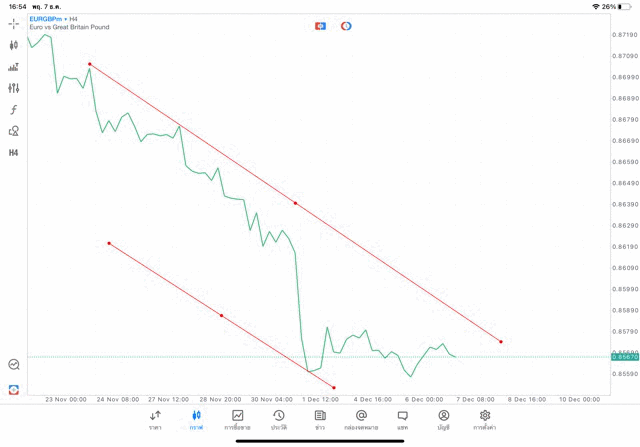640x447 pixels.
Task: Switch to the ราคา quotes tab
Action: pyautogui.click(x=155, y=419)
